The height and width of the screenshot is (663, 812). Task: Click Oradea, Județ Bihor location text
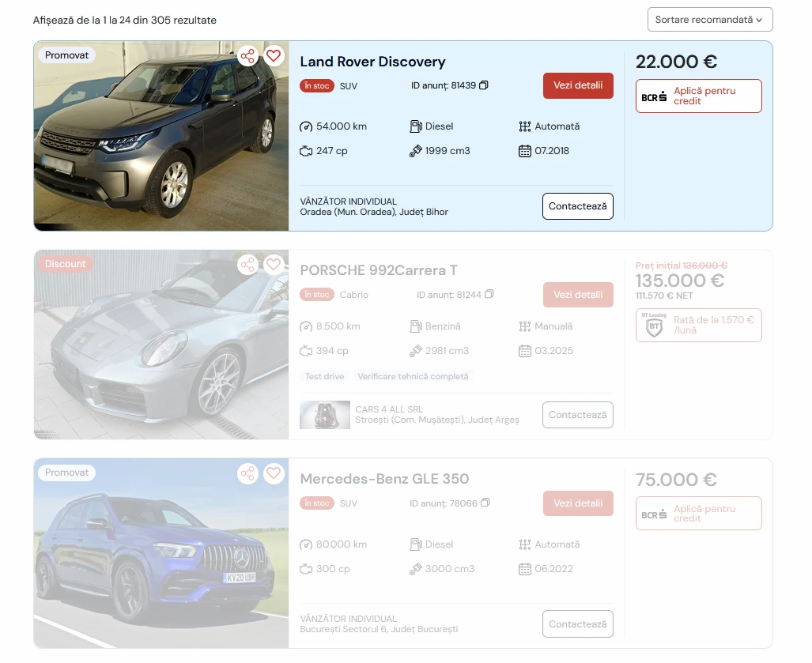click(374, 212)
